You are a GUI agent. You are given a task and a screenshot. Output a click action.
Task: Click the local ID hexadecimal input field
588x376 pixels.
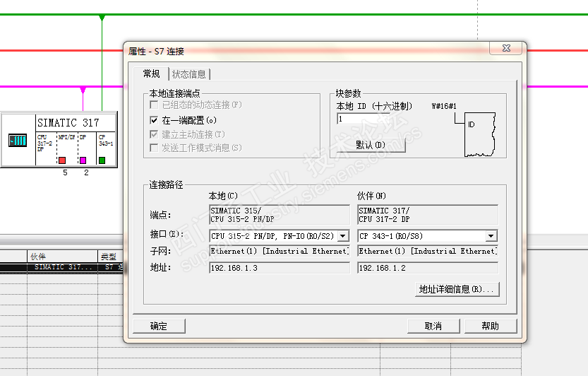click(x=363, y=119)
